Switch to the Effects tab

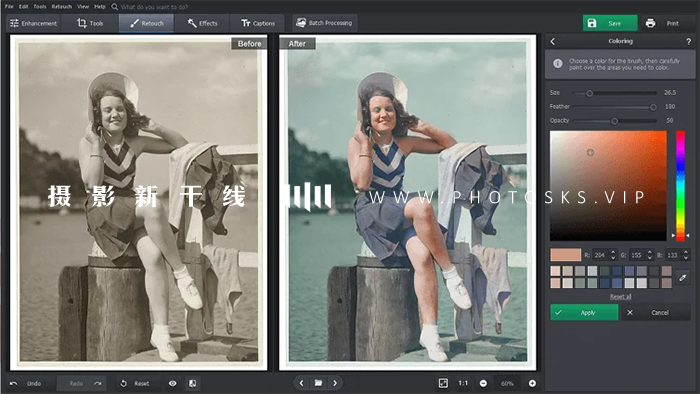pos(202,23)
